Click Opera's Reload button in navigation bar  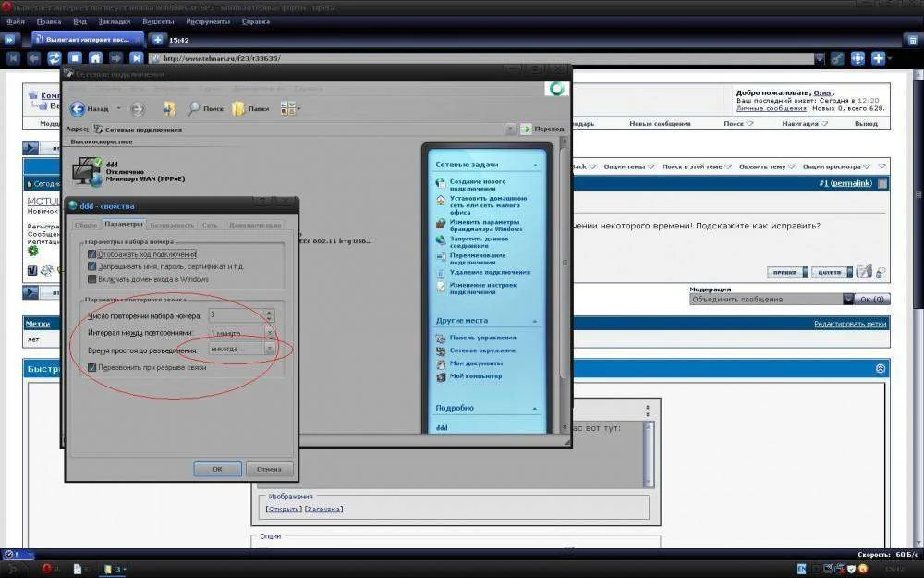point(55,58)
